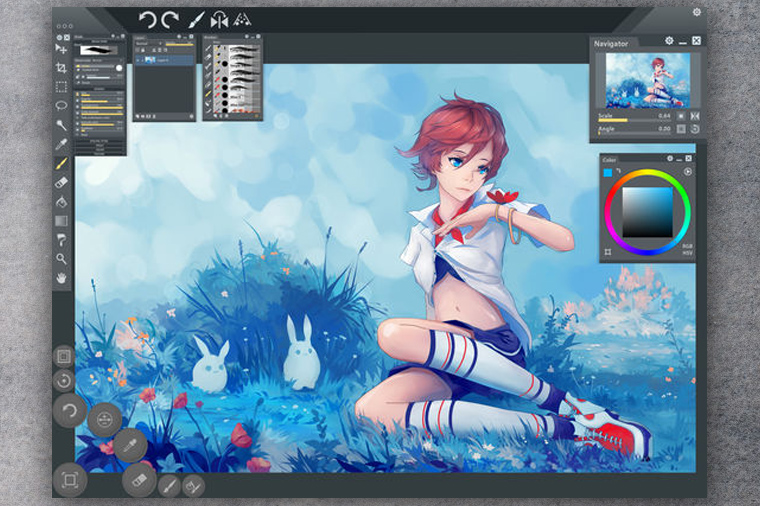Viewport: 760px width, 506px height.
Task: Click the Navigator flip canvas horizontally icon
Action: point(695,116)
